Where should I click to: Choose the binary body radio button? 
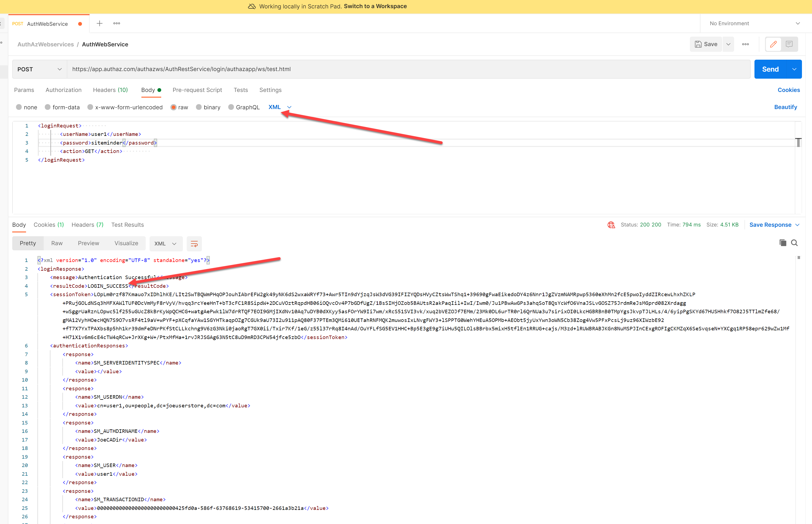pos(199,107)
